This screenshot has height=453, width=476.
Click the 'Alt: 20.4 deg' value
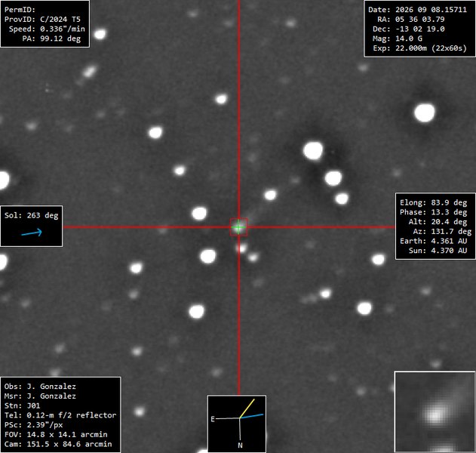(438, 222)
